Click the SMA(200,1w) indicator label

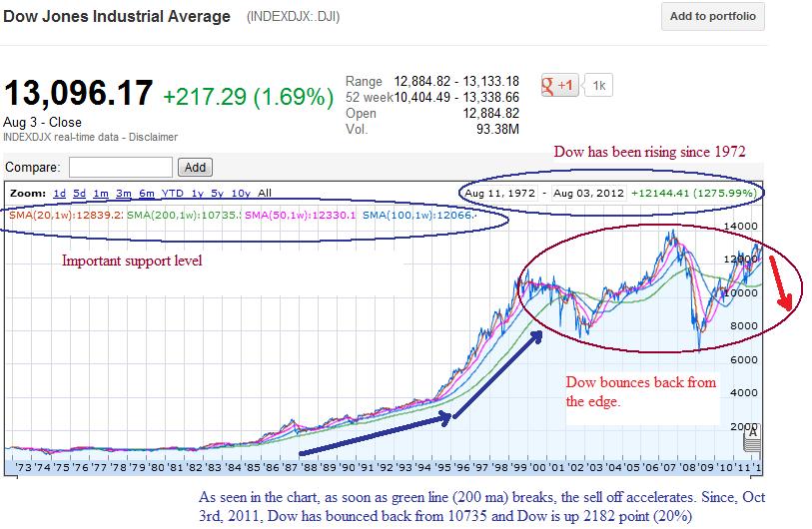click(x=184, y=215)
